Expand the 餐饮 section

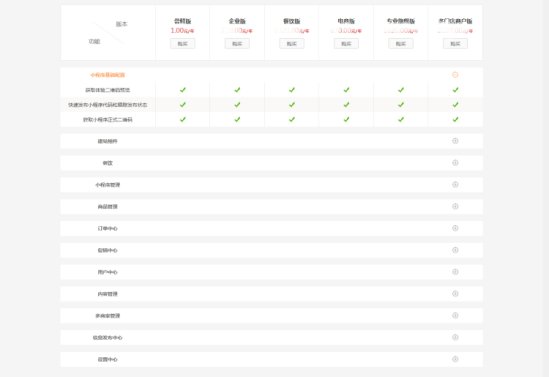(455, 162)
